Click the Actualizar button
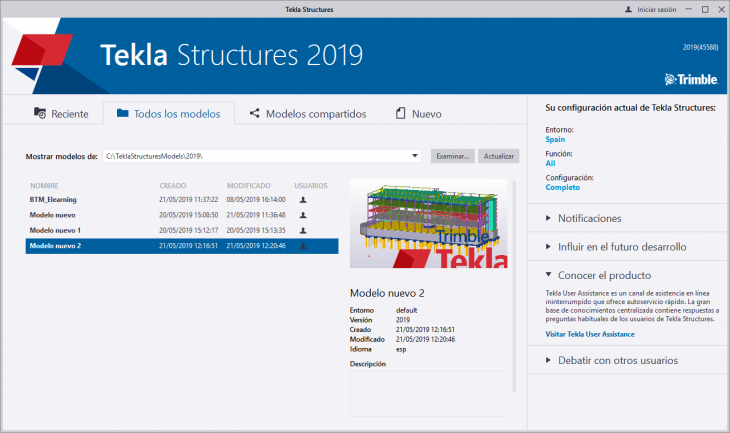This screenshot has width=730, height=433. pos(499,156)
